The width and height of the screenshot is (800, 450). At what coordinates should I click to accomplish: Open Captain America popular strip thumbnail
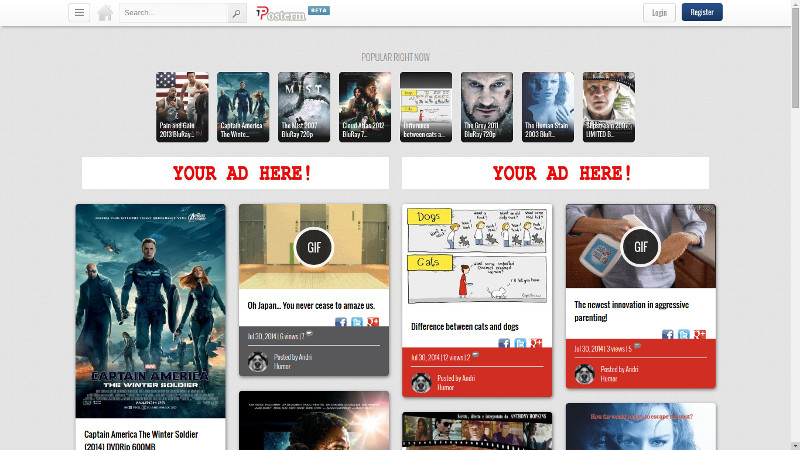[243, 107]
